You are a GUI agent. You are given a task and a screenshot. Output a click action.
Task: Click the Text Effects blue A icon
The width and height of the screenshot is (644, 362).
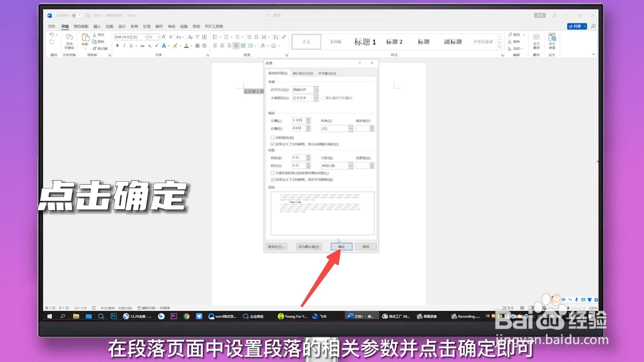pos(164,46)
